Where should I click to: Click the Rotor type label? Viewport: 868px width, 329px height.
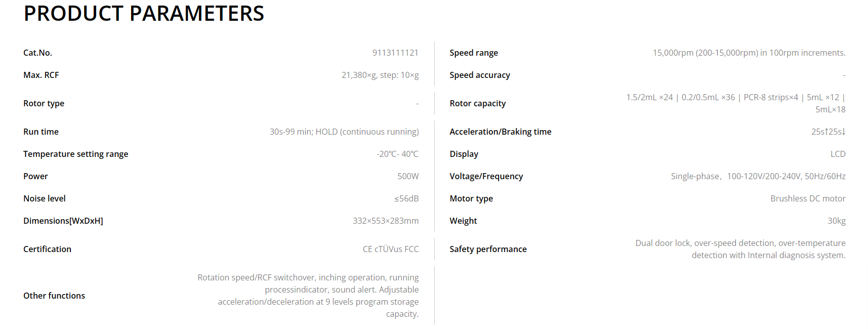tap(44, 103)
